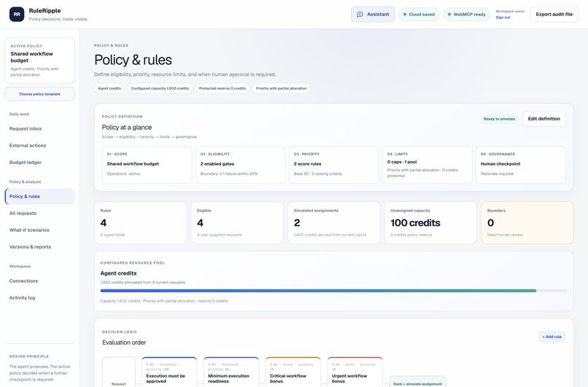
Task: Click the Cloud saved status badge
Action: pyautogui.click(x=419, y=15)
